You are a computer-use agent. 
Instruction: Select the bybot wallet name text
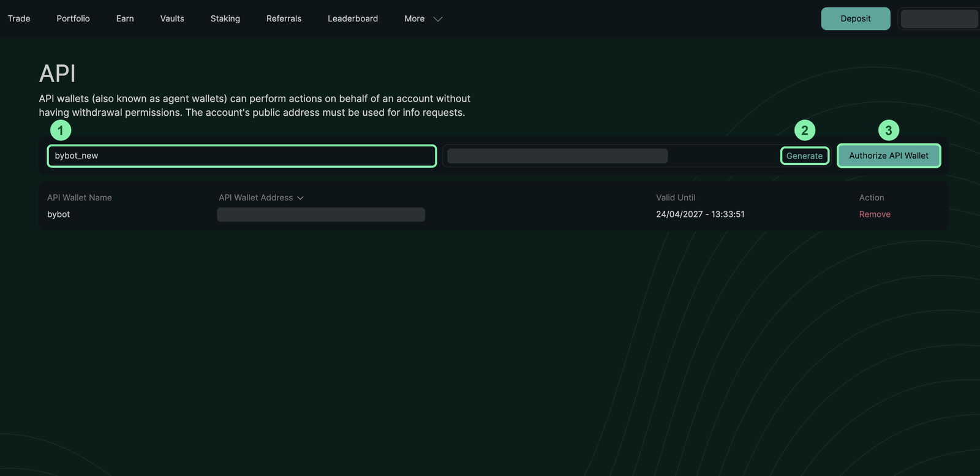tap(59, 214)
